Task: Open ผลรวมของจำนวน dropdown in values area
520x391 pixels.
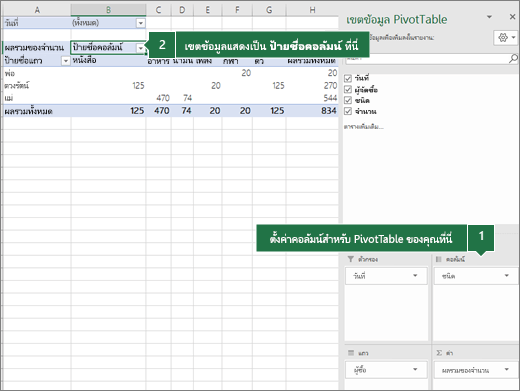Action: [507, 369]
